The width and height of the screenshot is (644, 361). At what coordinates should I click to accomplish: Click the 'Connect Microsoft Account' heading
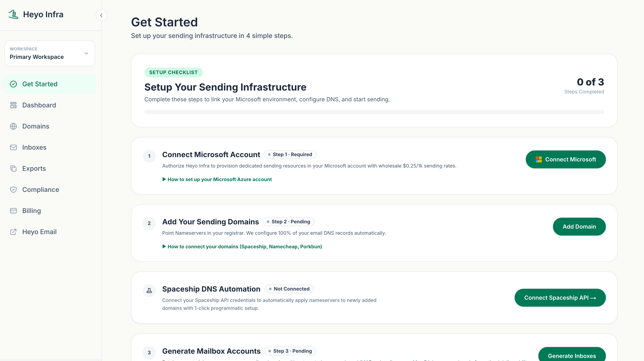[211, 155]
